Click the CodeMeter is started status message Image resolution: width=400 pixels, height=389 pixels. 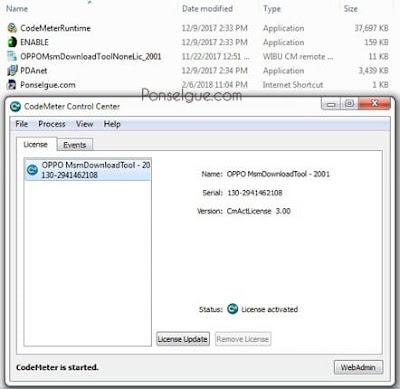click(x=57, y=367)
